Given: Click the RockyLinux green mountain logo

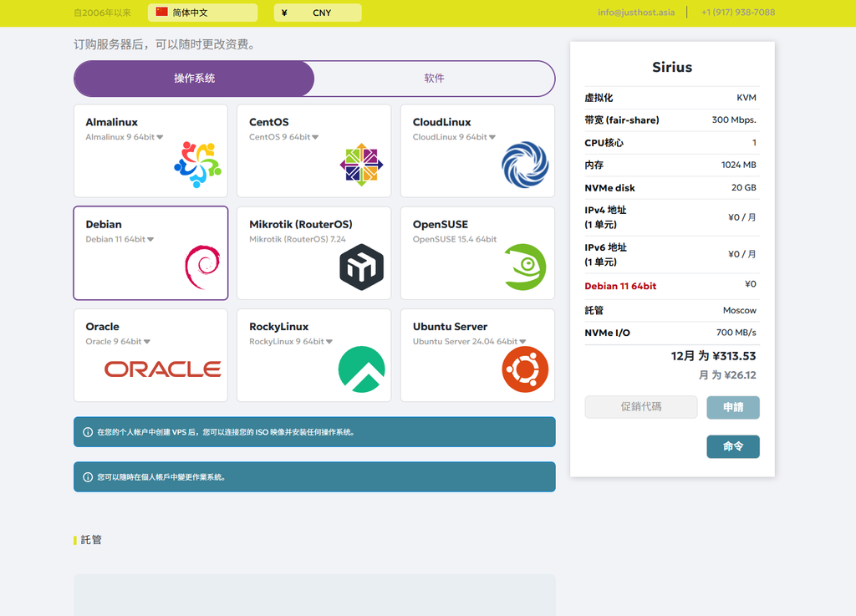Looking at the screenshot, I should point(361,369).
